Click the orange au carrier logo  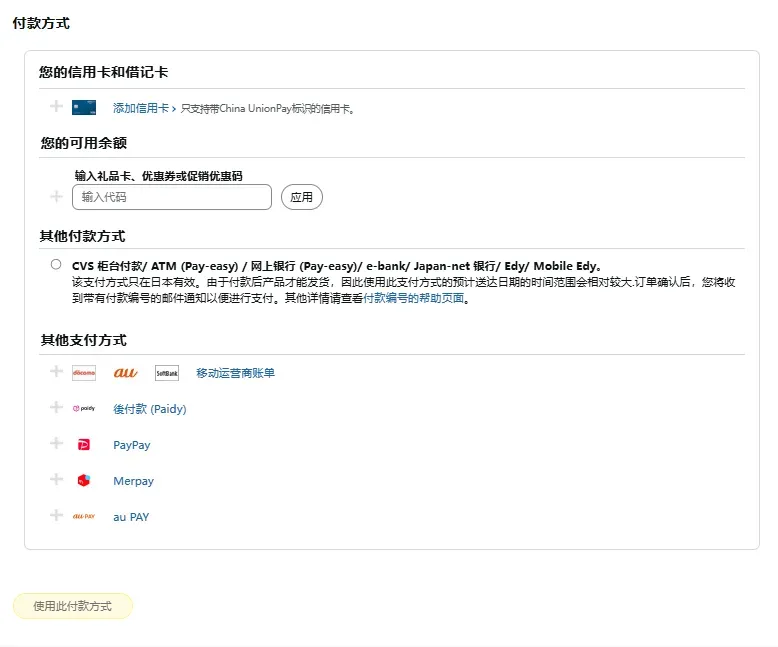coord(126,373)
